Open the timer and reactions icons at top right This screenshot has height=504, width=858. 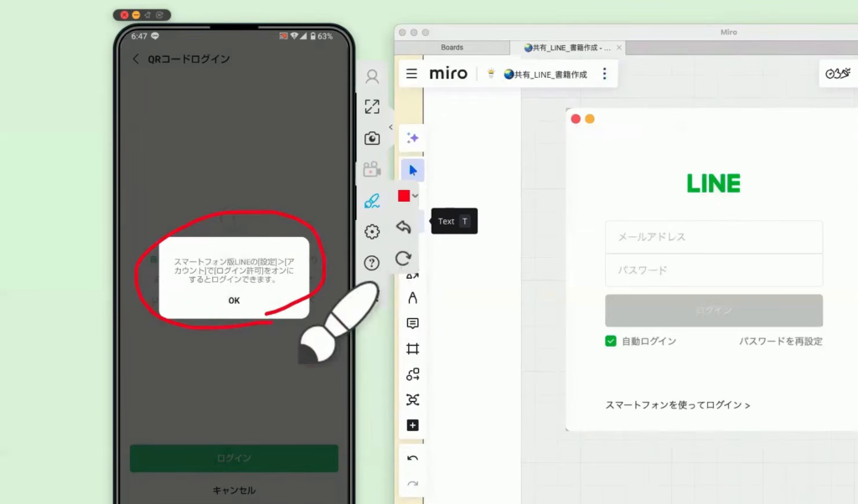(838, 73)
